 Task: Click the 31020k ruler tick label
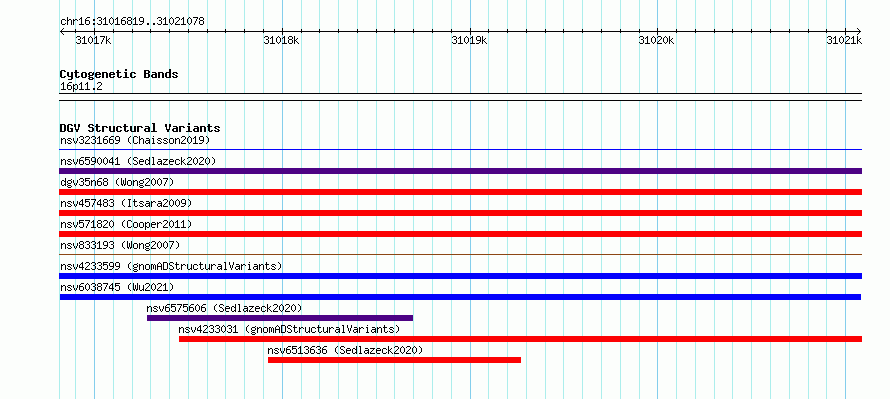(657, 40)
